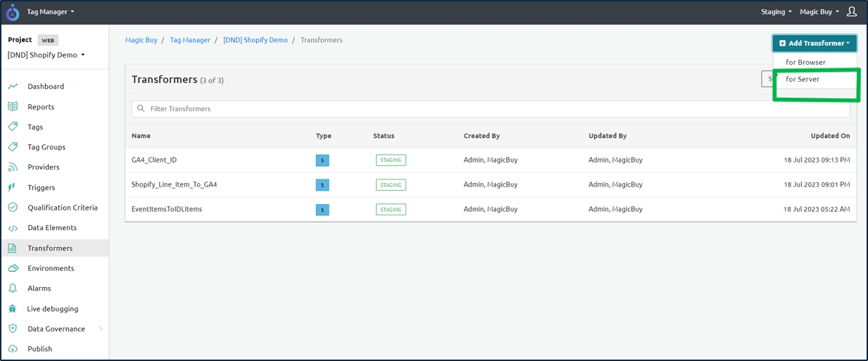Click the Alarms bell icon

tap(13, 289)
